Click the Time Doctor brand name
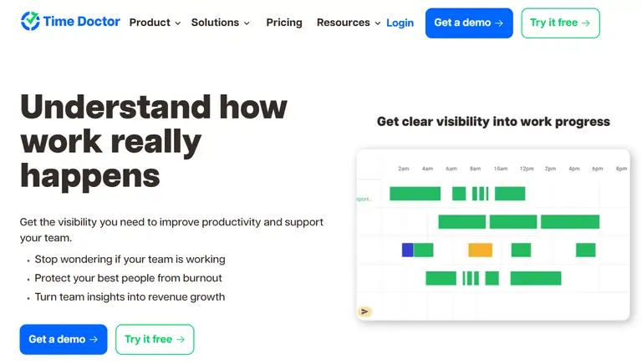Viewport: 642px width, 364px height. pos(81,21)
